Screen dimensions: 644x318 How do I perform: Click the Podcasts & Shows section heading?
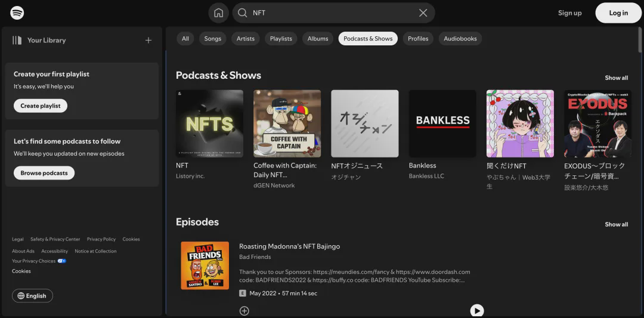[218, 76]
